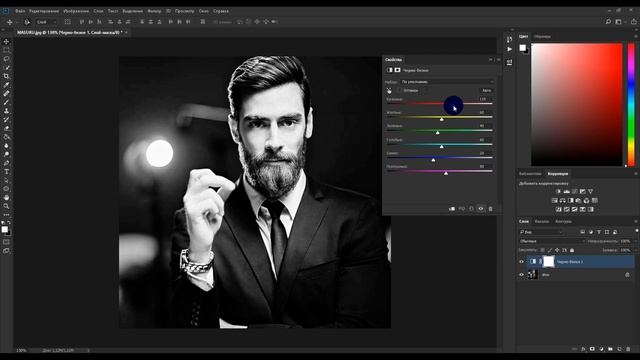Reset adjustment to defaults in Properties panel

click(471, 209)
